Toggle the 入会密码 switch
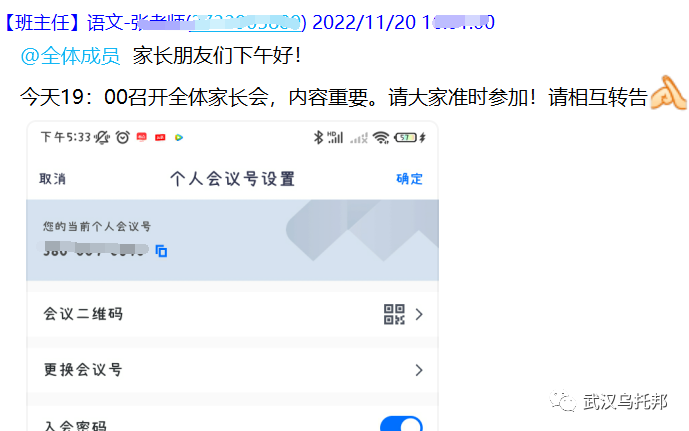This screenshot has height=431, width=689. click(401, 424)
